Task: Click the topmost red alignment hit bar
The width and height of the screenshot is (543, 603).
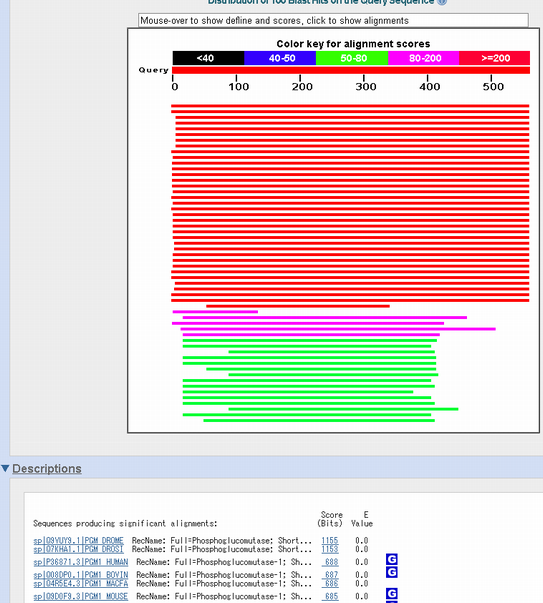Action: (x=350, y=106)
